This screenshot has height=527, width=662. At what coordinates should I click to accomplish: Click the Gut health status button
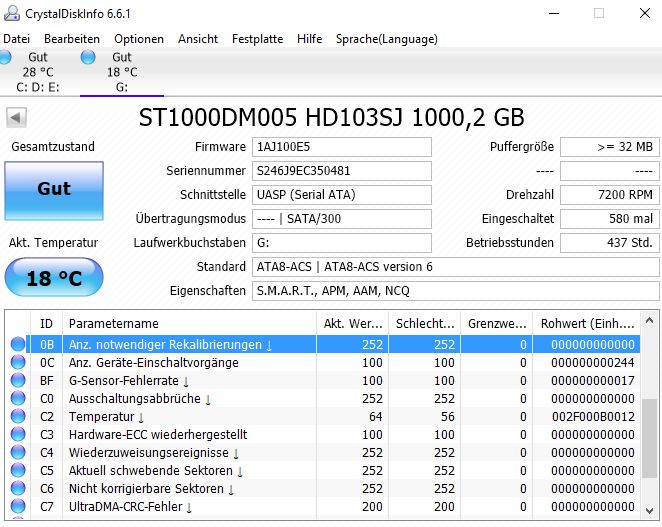(x=54, y=191)
